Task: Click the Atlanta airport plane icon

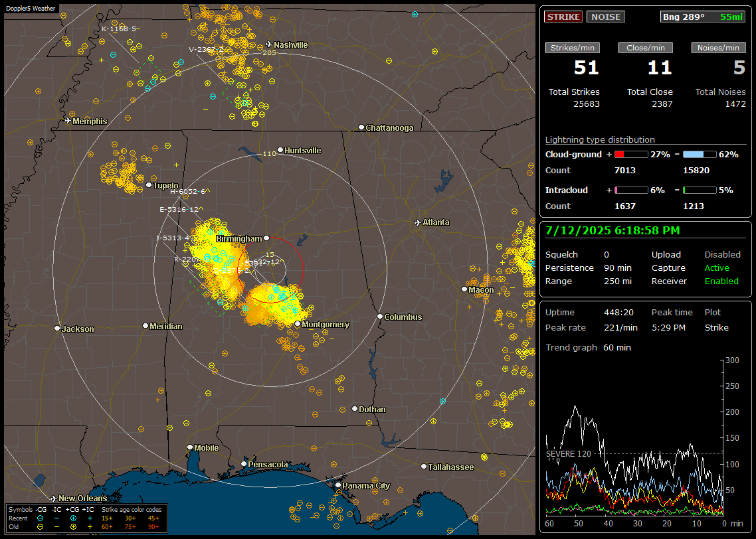Action: coord(418,222)
